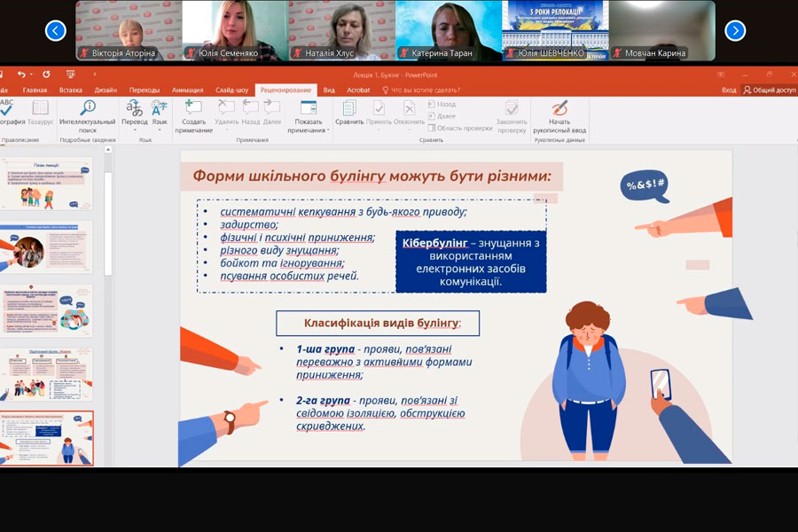
Task: Select the second slide thumbnail with photo circle
Action: (x=46, y=247)
